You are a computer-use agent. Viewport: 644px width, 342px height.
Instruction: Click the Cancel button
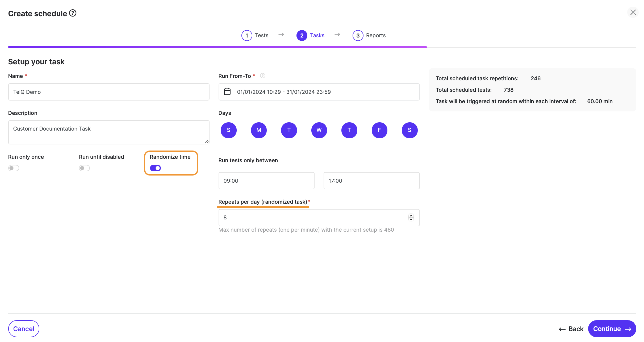pyautogui.click(x=24, y=329)
